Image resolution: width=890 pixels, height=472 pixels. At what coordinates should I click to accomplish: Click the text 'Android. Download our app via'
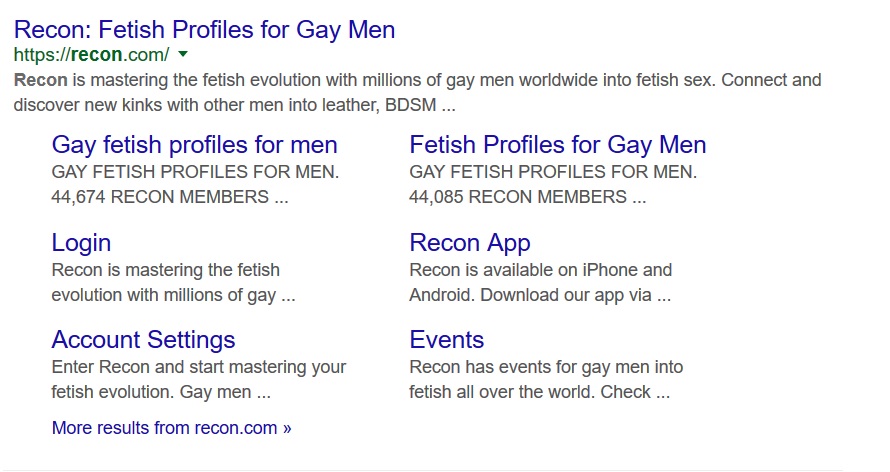530,295
